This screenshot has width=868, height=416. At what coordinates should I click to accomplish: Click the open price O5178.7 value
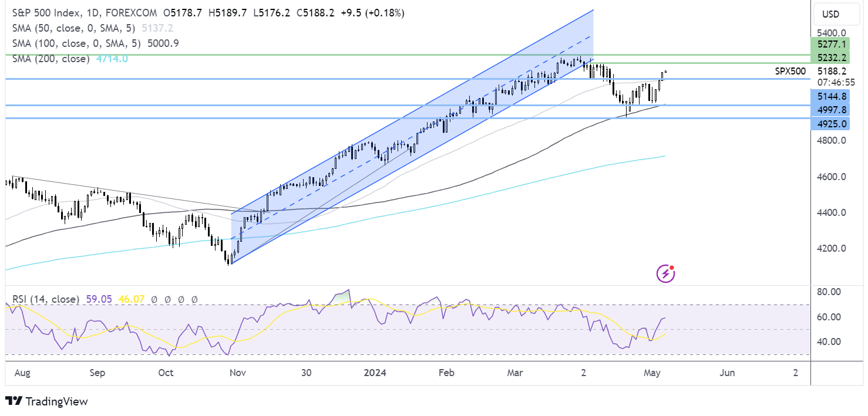click(x=183, y=12)
